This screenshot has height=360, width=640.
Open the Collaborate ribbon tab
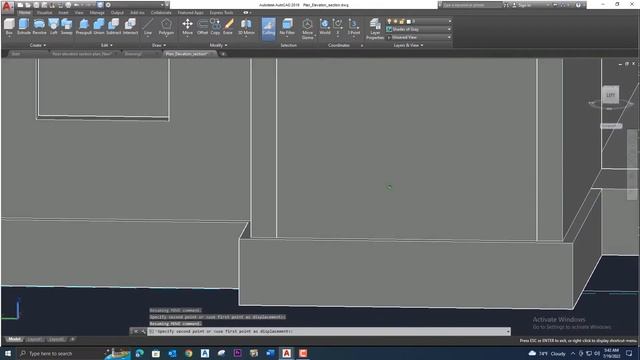click(161, 13)
